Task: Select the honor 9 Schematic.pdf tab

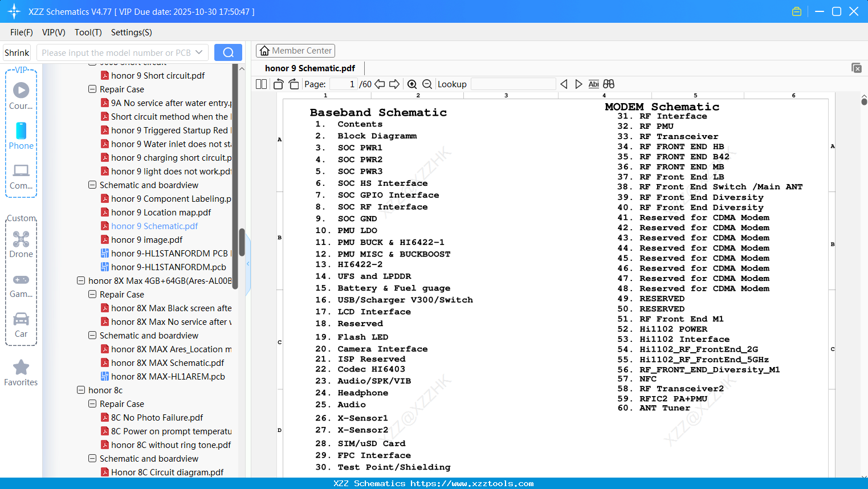Action: 310,68
